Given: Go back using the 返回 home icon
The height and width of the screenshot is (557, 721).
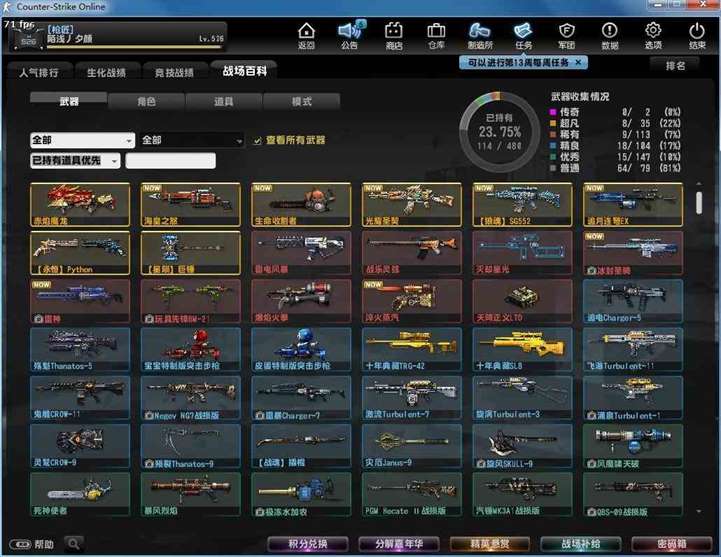Looking at the screenshot, I should (x=306, y=35).
